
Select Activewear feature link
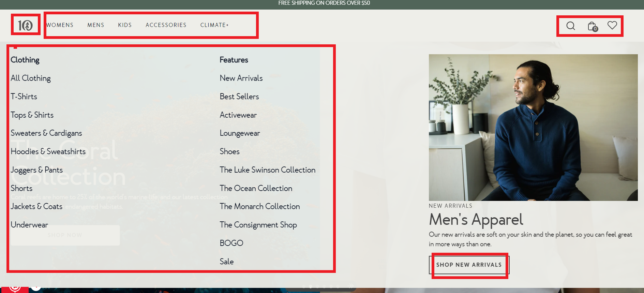(x=238, y=115)
